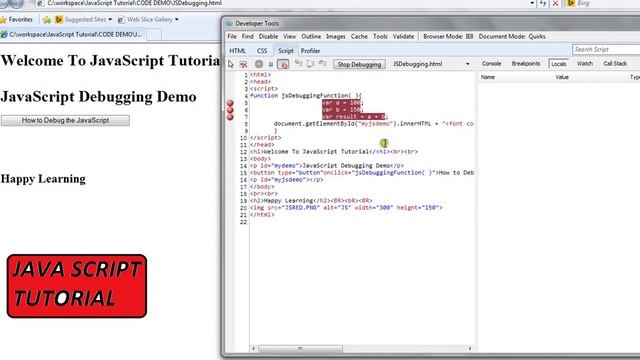Image resolution: width=640 pixels, height=360 pixels.
Task: Switch to the Locals pane tab
Action: point(558,64)
